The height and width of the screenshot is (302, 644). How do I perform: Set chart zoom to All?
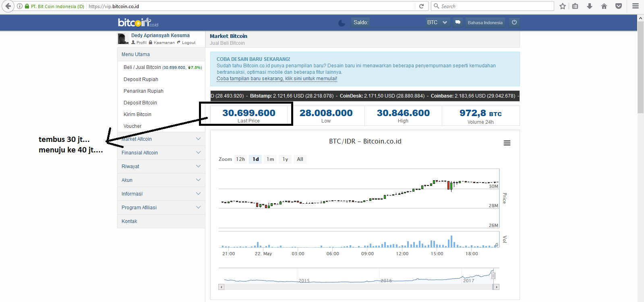(x=300, y=159)
